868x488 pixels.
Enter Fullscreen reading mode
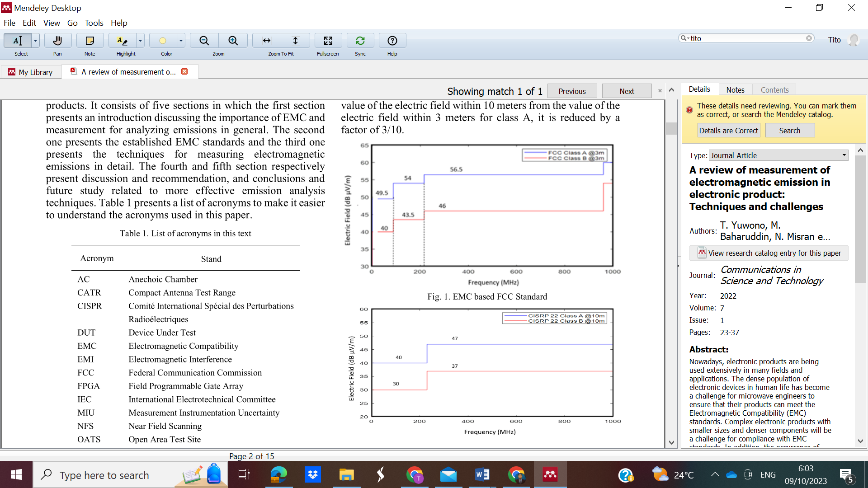coord(328,41)
